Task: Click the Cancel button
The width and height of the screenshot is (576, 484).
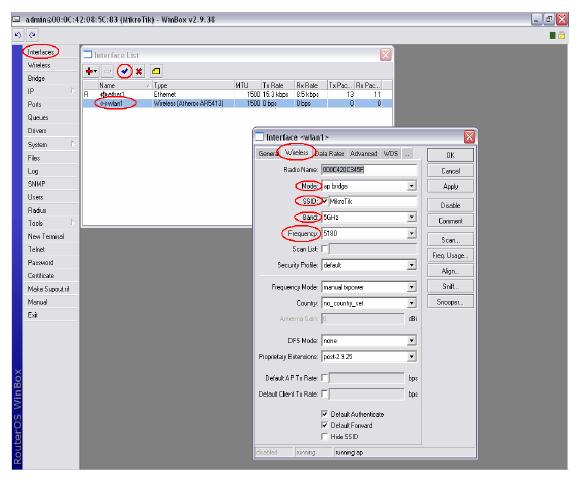Action: click(x=450, y=171)
